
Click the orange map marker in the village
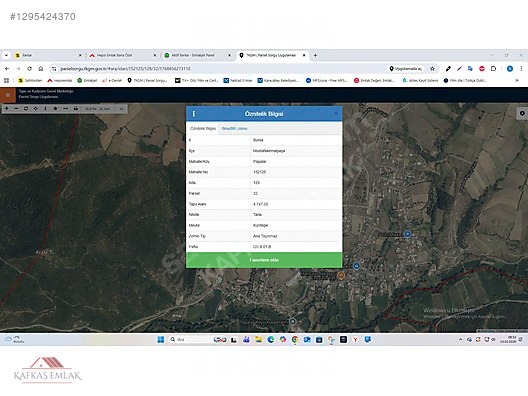(x=341, y=275)
